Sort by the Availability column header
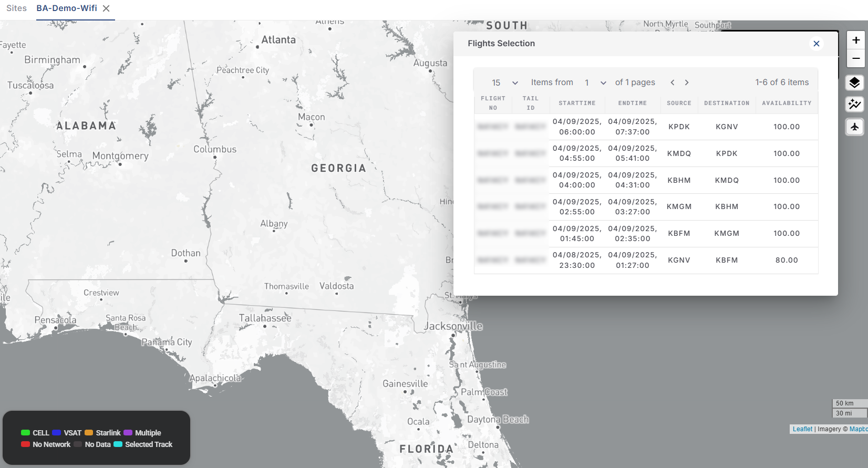The height and width of the screenshot is (468, 868). [787, 103]
